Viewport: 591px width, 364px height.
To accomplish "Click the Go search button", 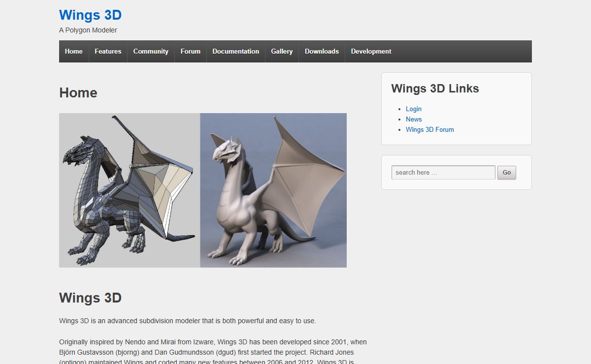I will coord(507,172).
